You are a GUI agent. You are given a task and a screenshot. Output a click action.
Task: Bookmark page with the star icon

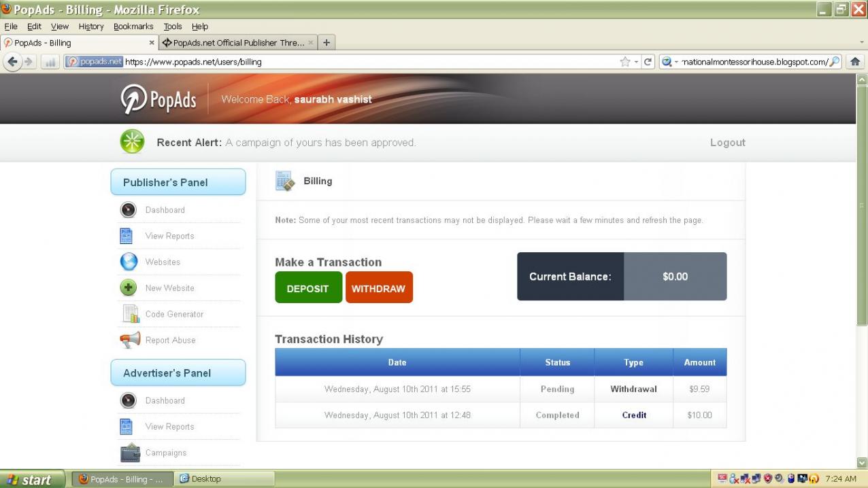tap(625, 62)
